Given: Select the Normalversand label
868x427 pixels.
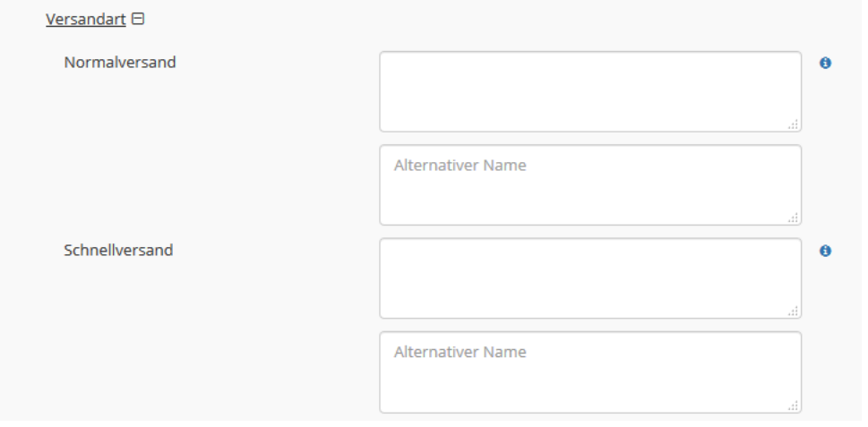Looking at the screenshot, I should point(120,63).
